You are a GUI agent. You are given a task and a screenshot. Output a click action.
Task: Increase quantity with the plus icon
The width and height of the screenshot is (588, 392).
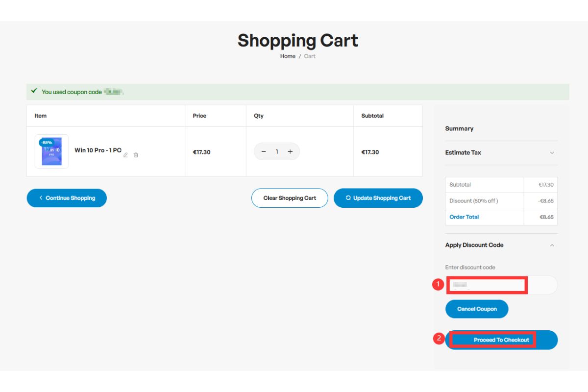tap(290, 152)
